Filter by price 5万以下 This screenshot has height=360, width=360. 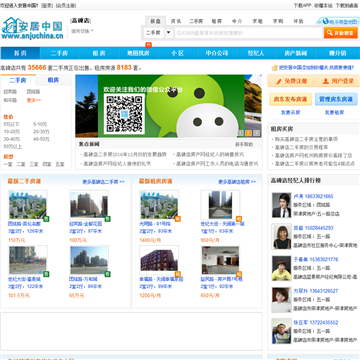pos(11,124)
